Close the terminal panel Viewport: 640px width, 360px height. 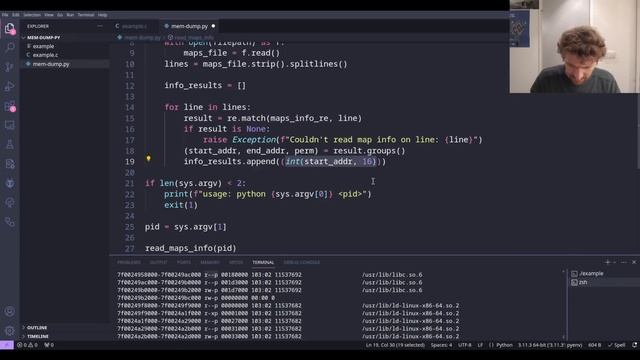[634, 262]
